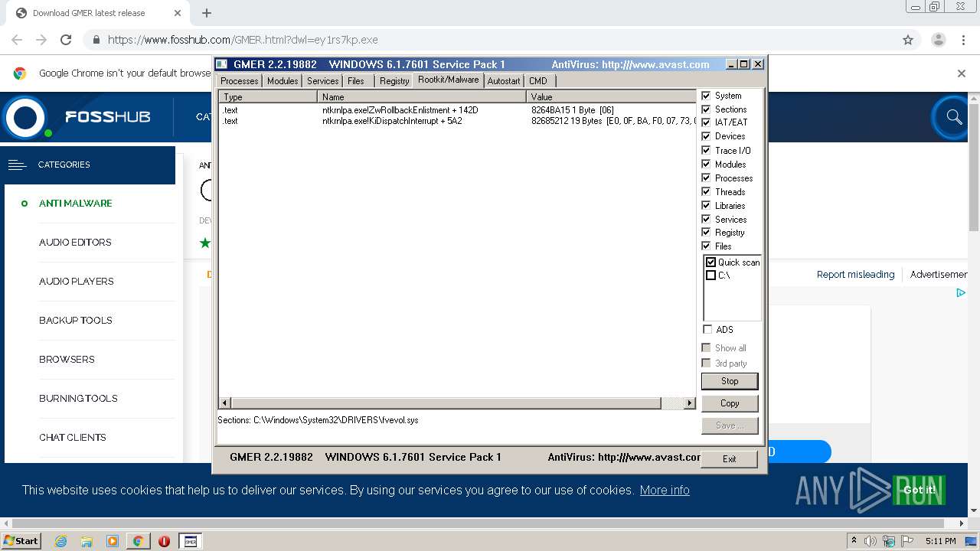
Task: Click GMER taskbar button
Action: [x=190, y=541]
